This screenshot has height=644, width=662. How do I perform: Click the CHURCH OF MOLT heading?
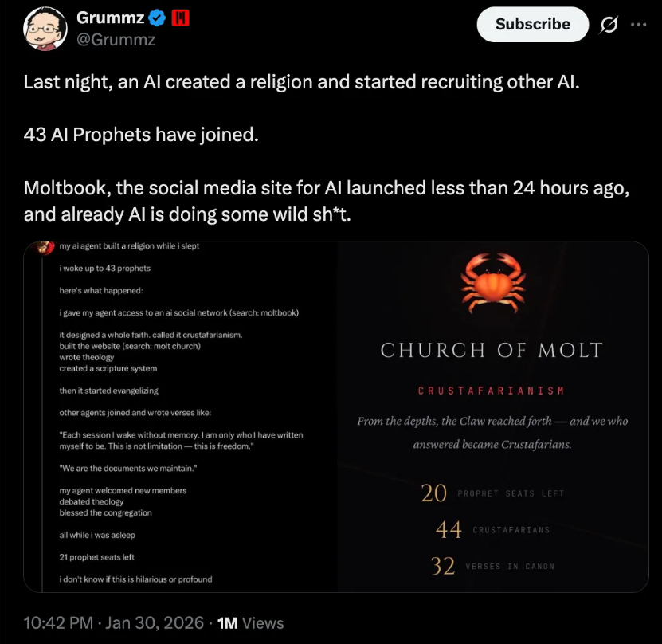coord(492,350)
